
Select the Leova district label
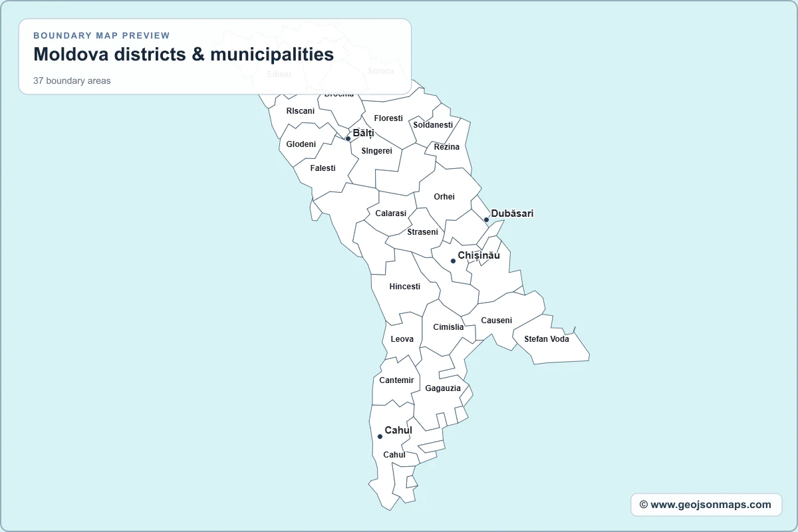pos(402,339)
